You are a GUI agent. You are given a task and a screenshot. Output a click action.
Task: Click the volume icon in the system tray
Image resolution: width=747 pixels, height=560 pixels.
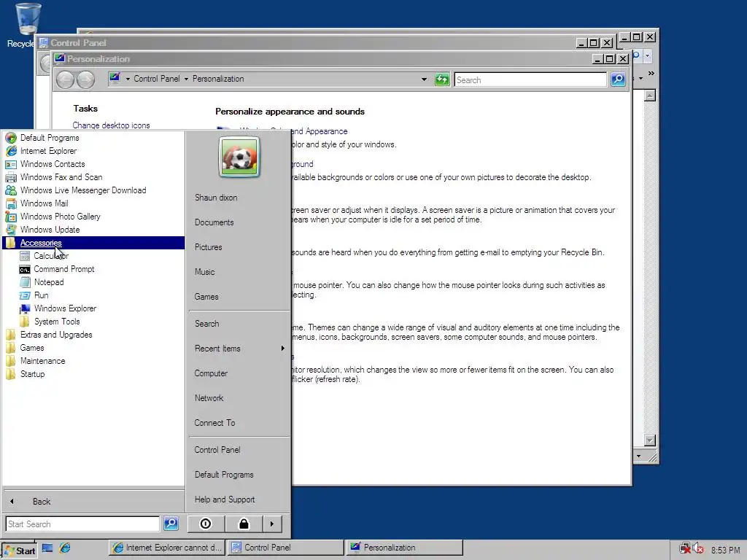click(698, 548)
